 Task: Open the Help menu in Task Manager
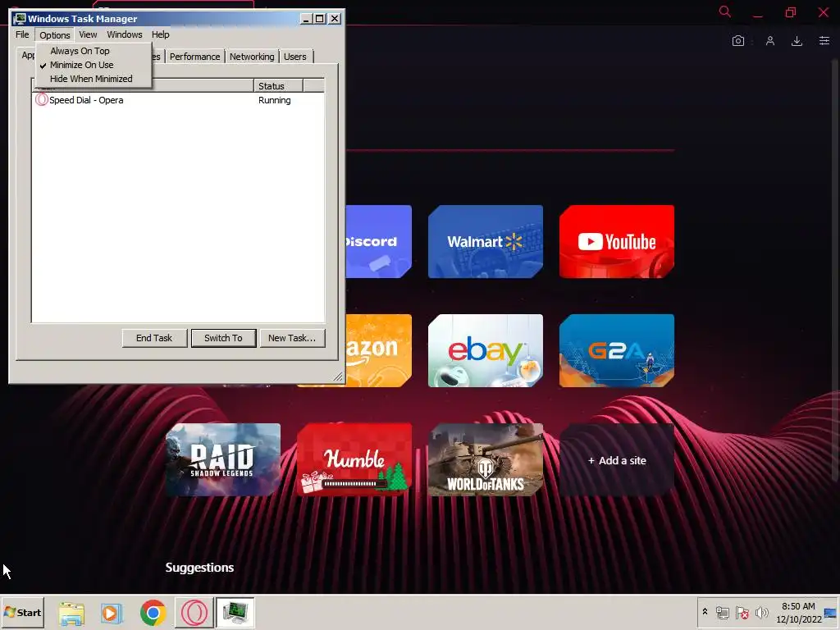(160, 34)
